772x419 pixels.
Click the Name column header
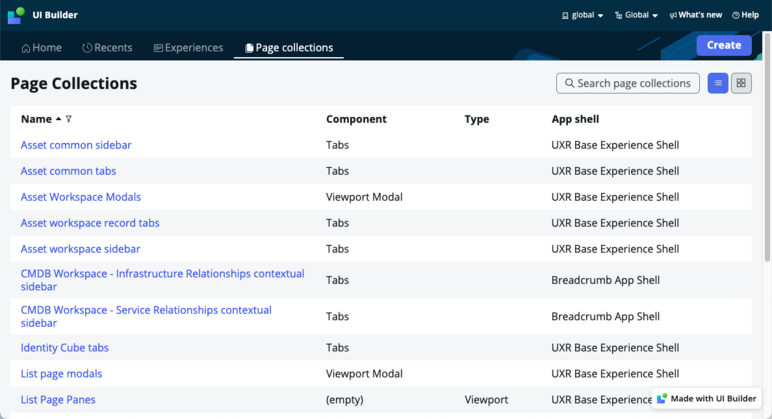(36, 119)
